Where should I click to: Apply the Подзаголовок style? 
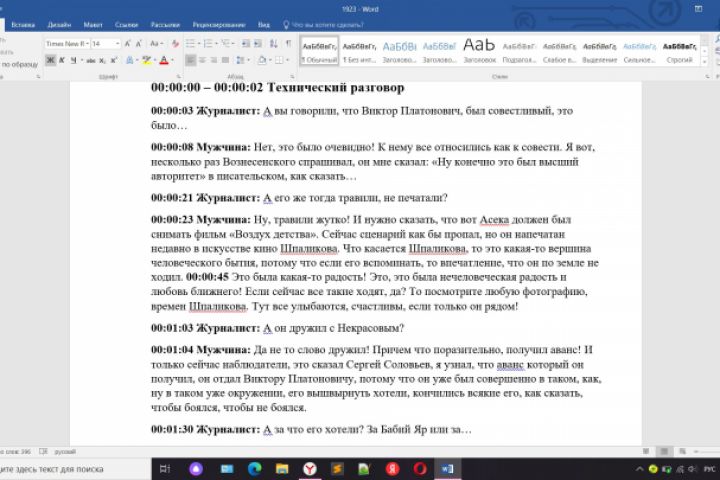pos(519,51)
